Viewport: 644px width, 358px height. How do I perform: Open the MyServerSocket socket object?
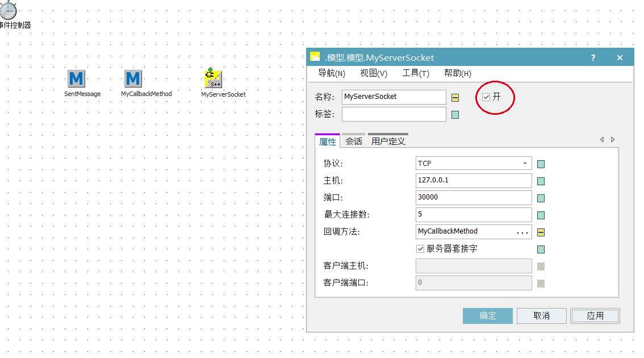tap(212, 78)
